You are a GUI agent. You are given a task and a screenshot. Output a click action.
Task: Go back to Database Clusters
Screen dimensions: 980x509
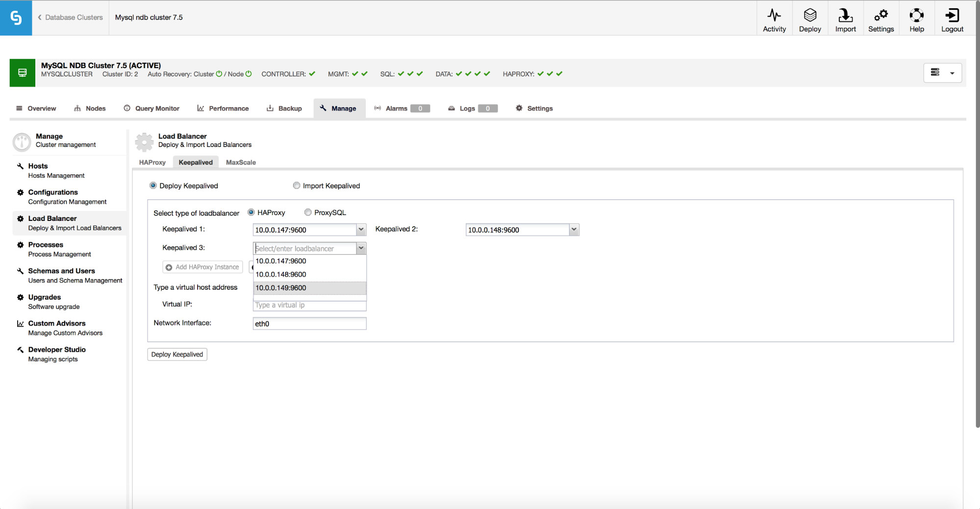click(70, 18)
